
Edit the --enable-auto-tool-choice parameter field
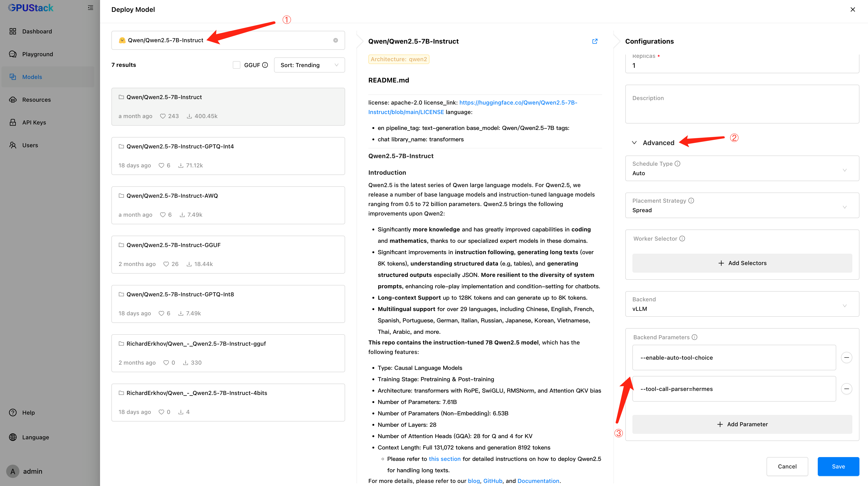tap(734, 358)
